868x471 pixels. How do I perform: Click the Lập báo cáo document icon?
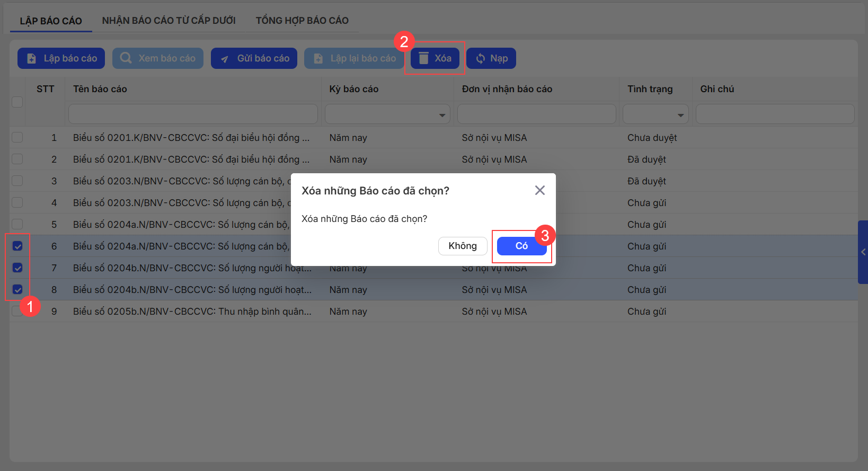(32, 59)
